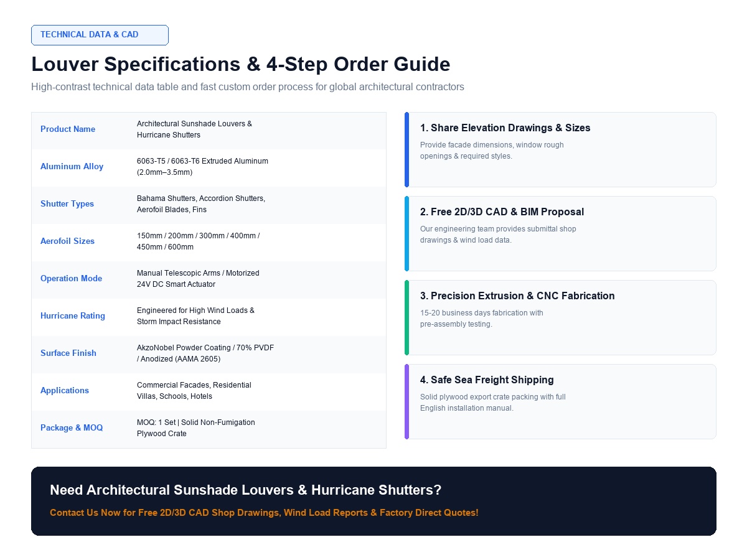Select the Applications row label

click(65, 391)
